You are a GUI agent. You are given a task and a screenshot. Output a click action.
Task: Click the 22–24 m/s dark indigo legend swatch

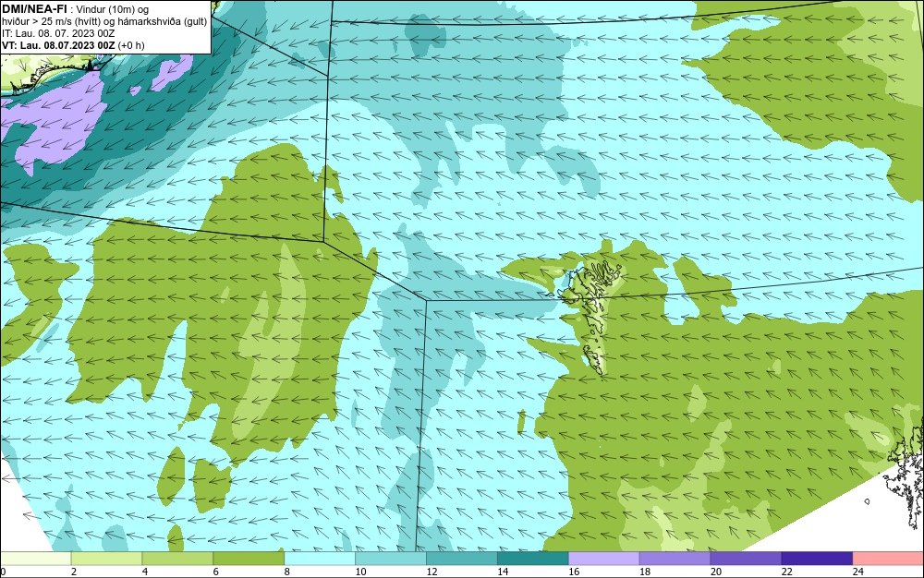pos(817,559)
